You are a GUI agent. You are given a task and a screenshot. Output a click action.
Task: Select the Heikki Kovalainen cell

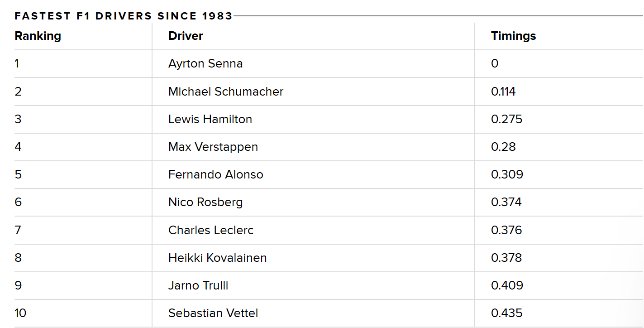(x=217, y=258)
